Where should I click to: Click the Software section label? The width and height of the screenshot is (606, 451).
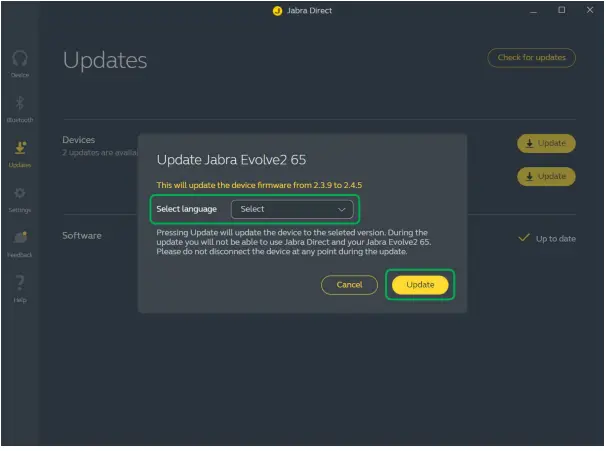[x=82, y=236]
